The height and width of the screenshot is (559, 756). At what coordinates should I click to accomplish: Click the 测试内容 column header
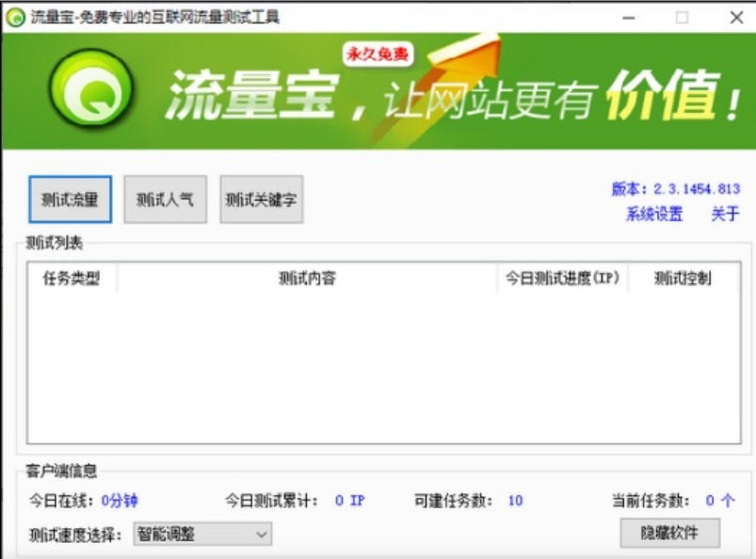(307, 279)
